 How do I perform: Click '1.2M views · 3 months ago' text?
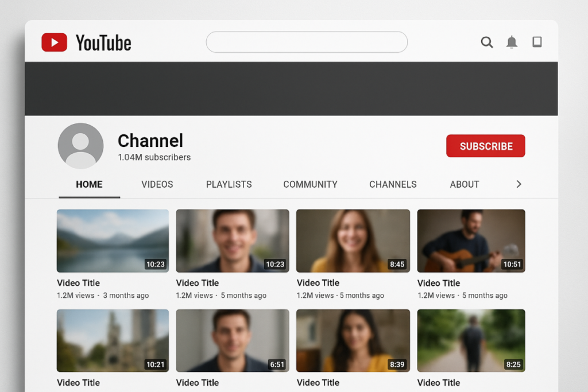click(x=103, y=296)
